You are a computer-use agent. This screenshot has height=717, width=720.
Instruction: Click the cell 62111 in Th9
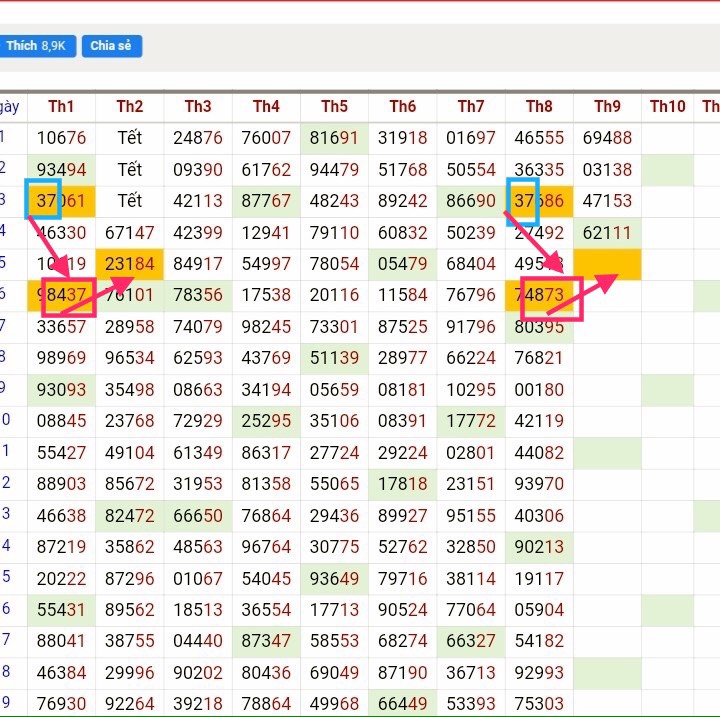pos(607,233)
